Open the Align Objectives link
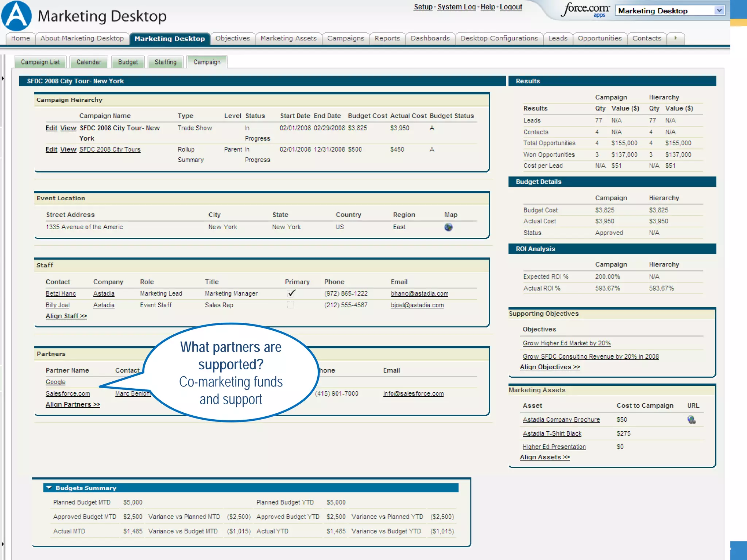Viewport: 747px width, 560px height. pyautogui.click(x=550, y=367)
